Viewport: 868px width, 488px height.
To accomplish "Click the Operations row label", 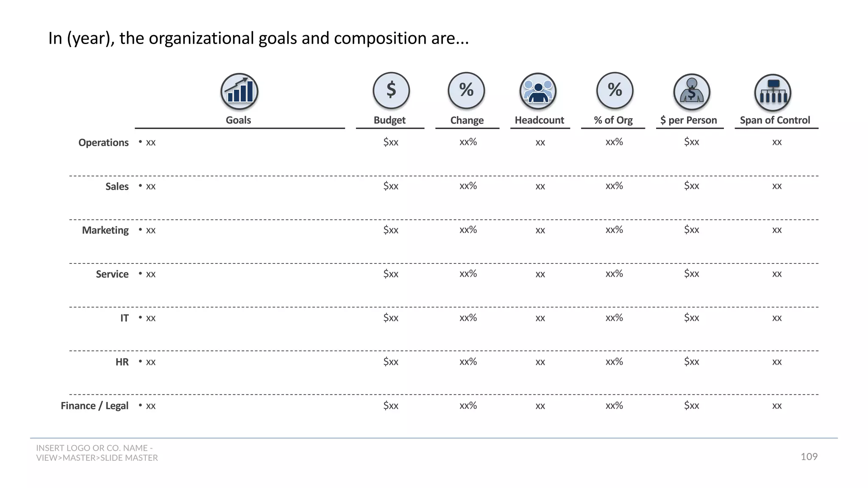I will point(103,142).
